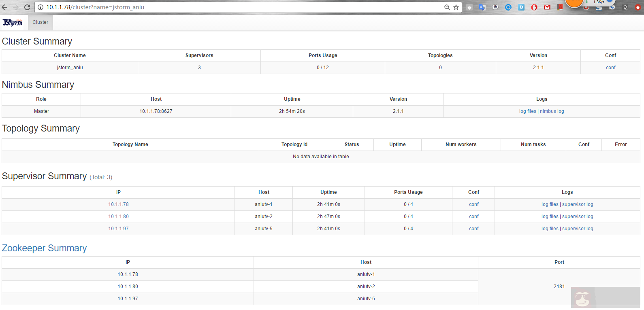
Task: Open the chat bubble avatar extension
Action: [495, 7]
